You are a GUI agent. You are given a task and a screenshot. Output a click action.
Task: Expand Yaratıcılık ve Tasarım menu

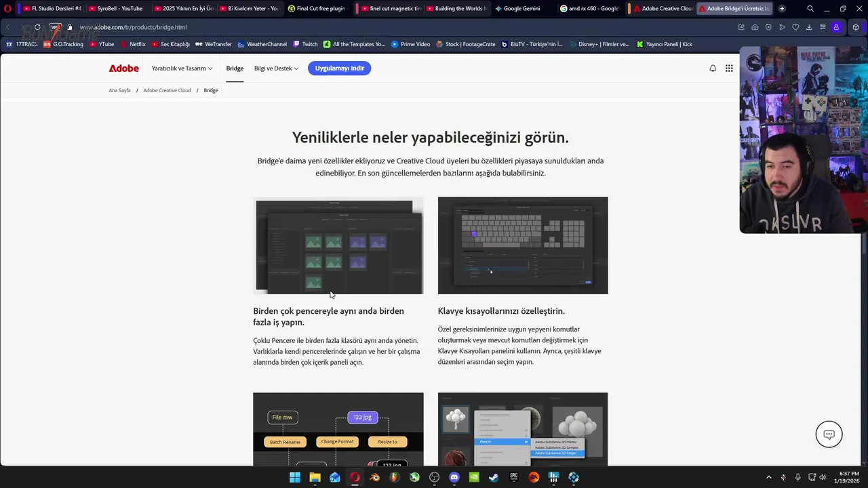point(182,68)
